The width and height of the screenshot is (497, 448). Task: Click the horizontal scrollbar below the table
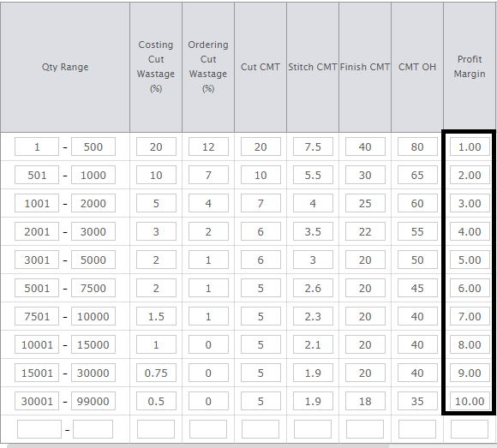198,446
